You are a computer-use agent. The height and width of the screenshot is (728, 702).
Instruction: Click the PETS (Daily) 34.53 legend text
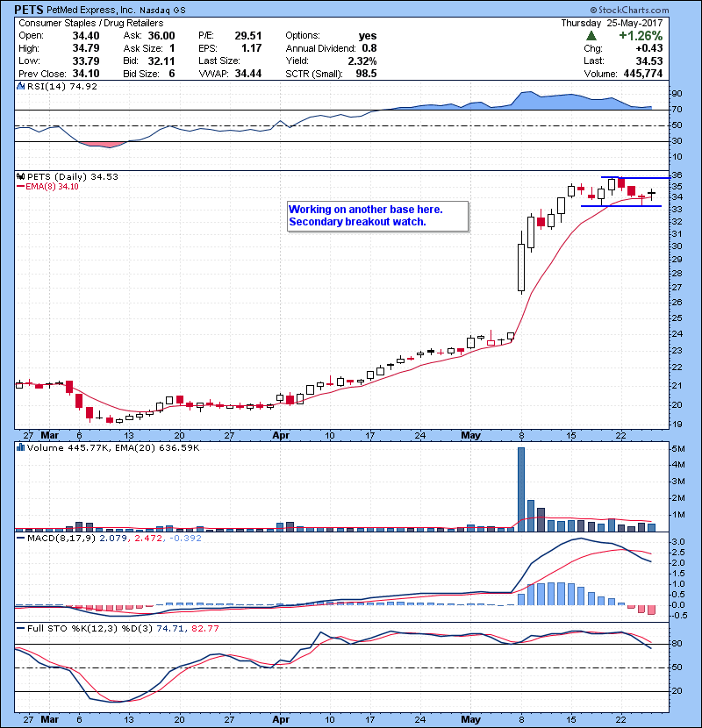(73, 176)
